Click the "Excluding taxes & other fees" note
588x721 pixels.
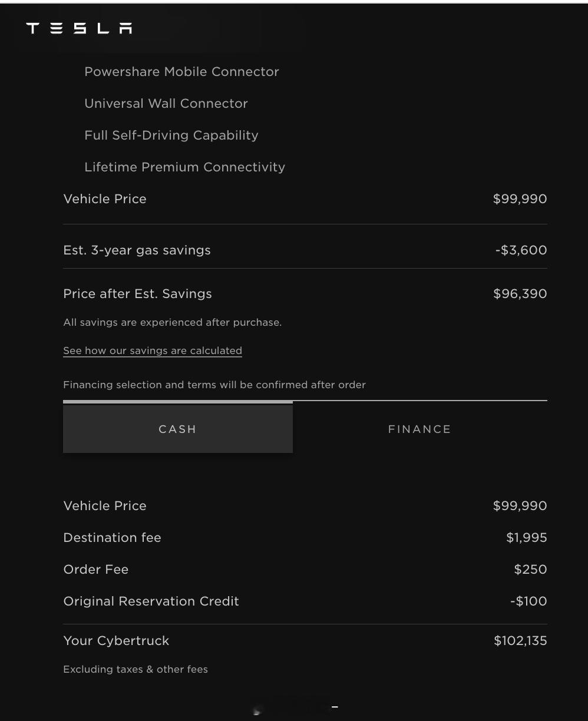pyautogui.click(x=136, y=669)
